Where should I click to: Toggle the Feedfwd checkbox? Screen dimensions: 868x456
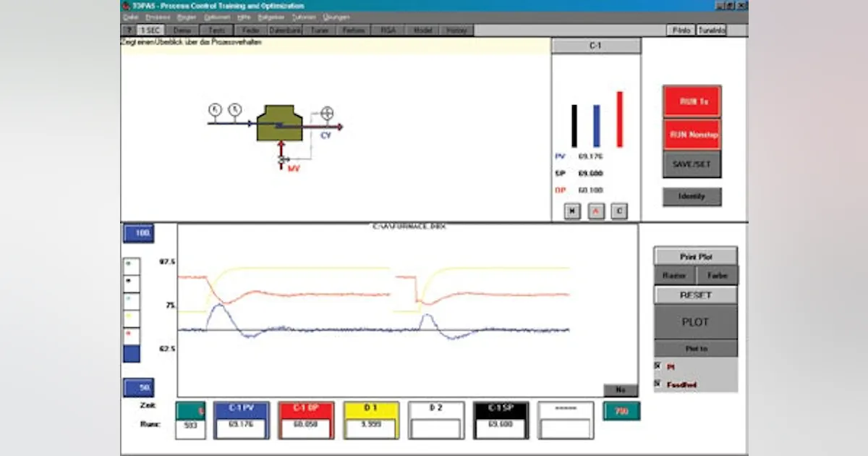[658, 384]
